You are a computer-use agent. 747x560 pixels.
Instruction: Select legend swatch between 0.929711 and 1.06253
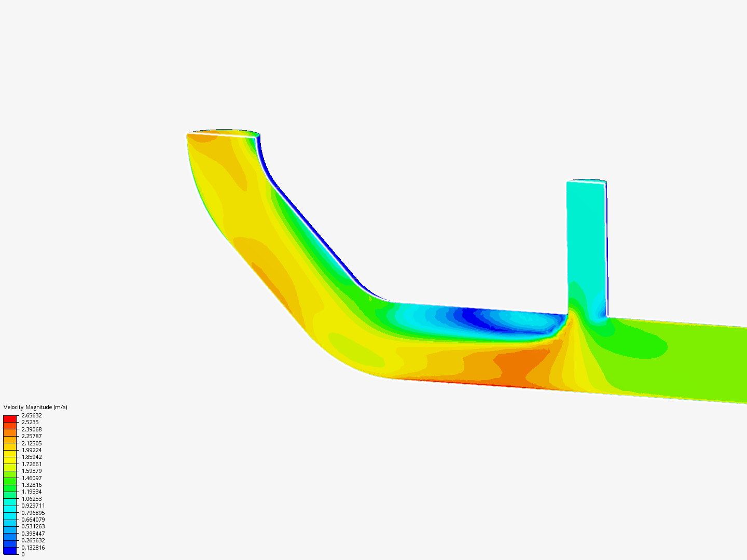click(x=10, y=502)
